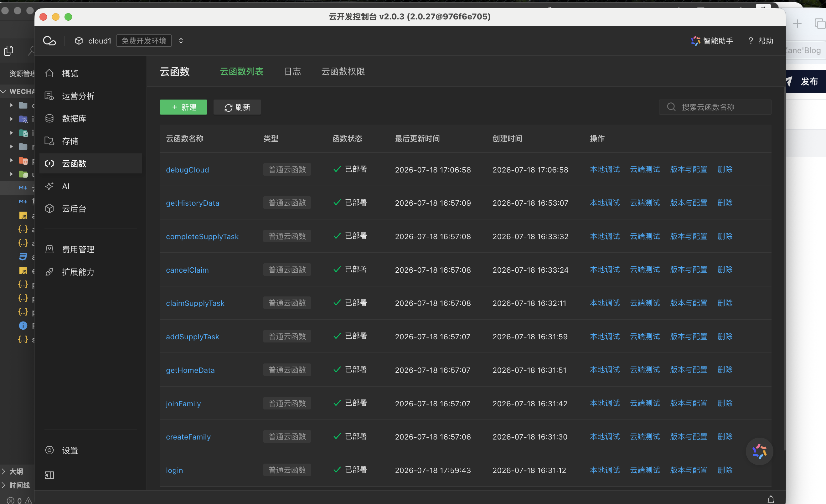This screenshot has height=504, width=826.
Task: Collapse the sidebar with the bottom icon
Action: point(49,475)
